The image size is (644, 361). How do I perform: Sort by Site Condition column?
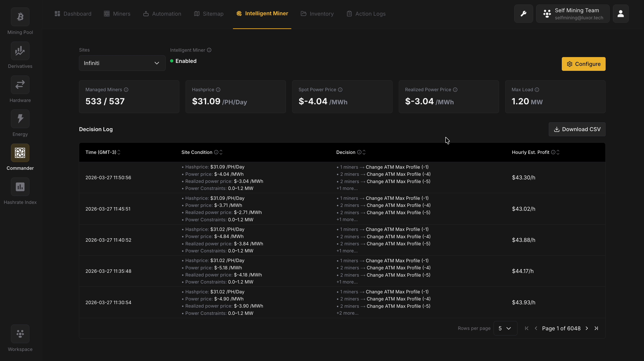tap(221, 152)
